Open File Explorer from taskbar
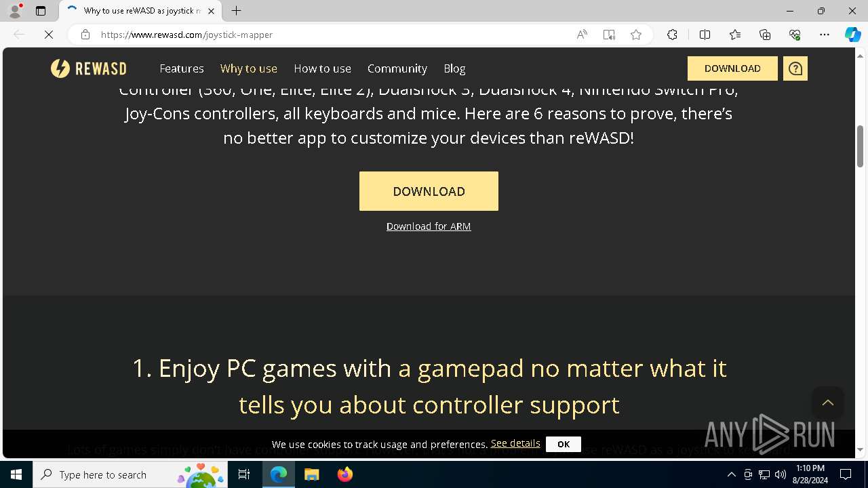This screenshot has height=488, width=868. pos(311,474)
